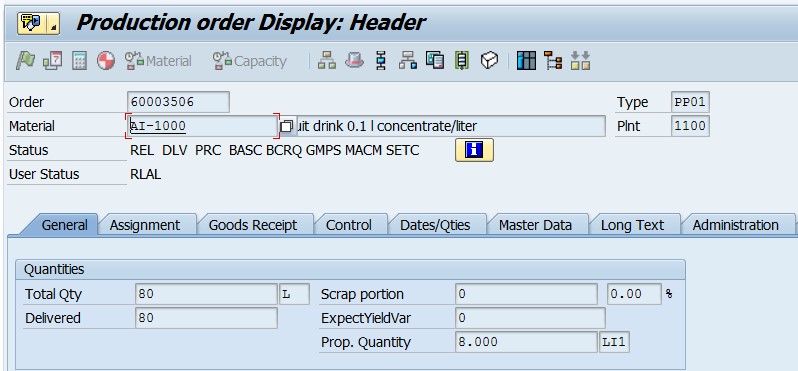Click the green flag release icon
This screenshot has width=798, height=371.
(x=25, y=61)
